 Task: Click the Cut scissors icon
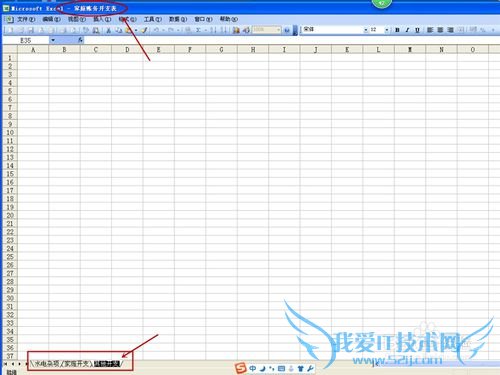coord(108,30)
